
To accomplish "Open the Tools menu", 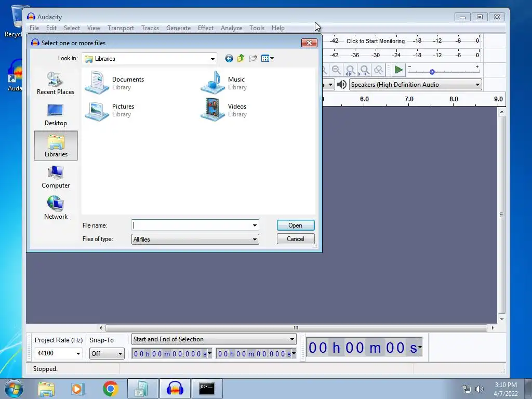I will pos(257,28).
